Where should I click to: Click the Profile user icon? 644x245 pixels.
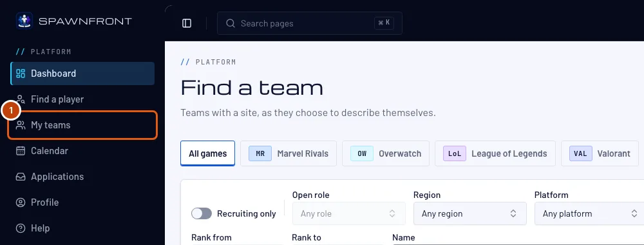21,202
